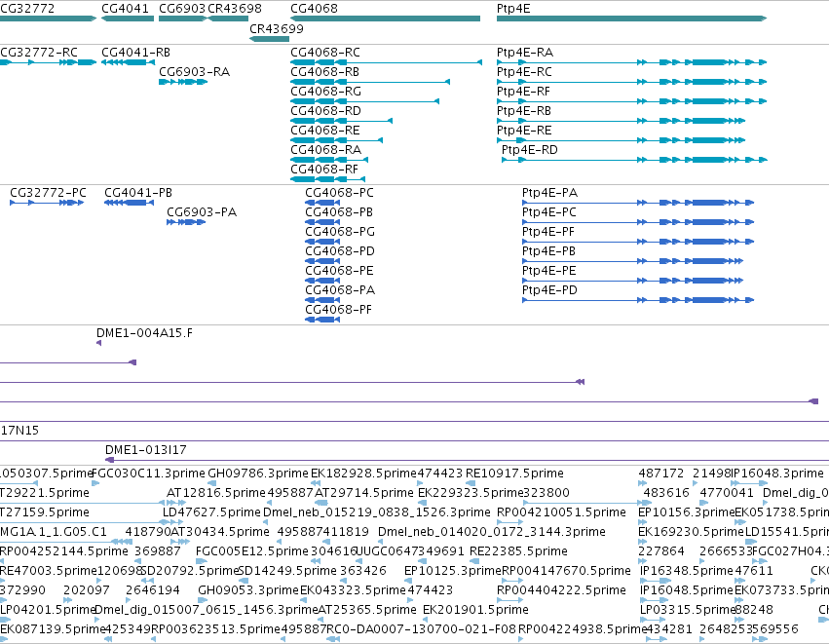Select the Ptp4E-RF transcript label
The image size is (829, 644).
[x=523, y=92]
